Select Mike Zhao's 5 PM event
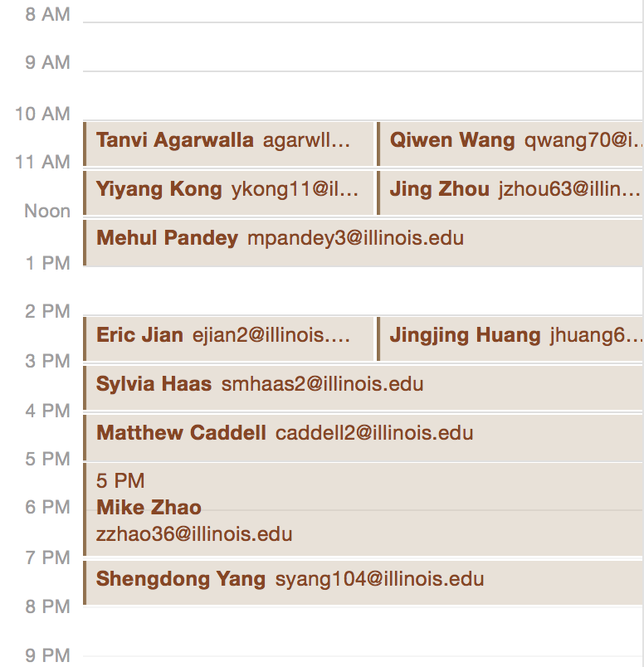 [x=363, y=509]
